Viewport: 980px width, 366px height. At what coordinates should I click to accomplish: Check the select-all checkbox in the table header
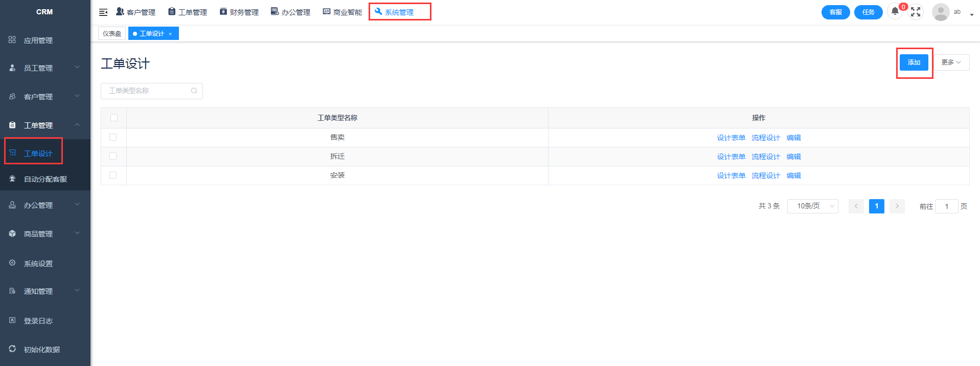click(114, 118)
